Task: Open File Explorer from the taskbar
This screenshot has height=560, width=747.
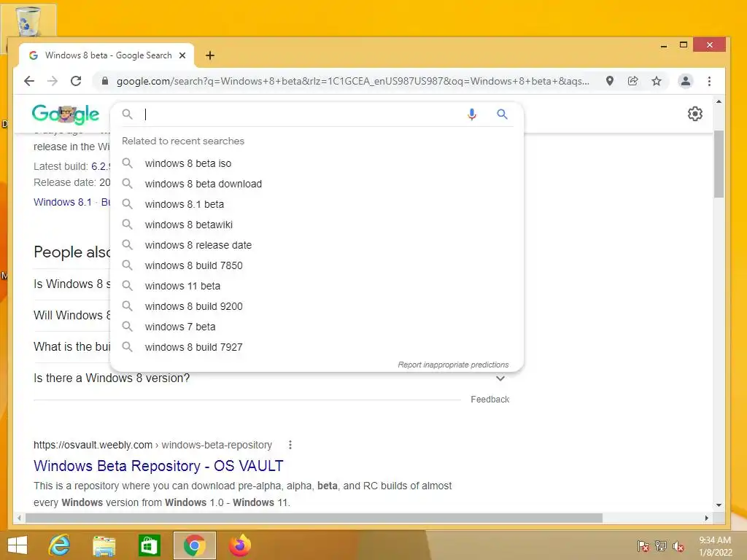Action: pos(104,545)
